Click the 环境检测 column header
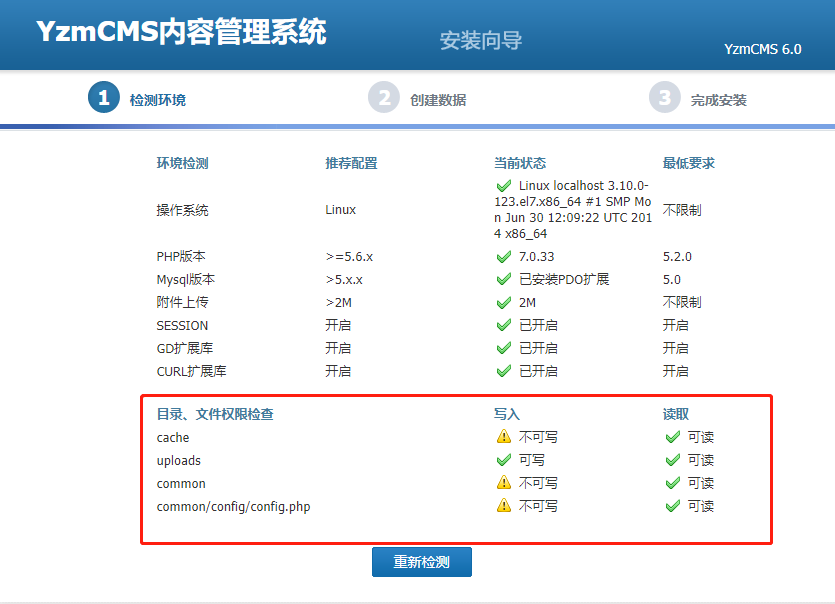 point(182,163)
